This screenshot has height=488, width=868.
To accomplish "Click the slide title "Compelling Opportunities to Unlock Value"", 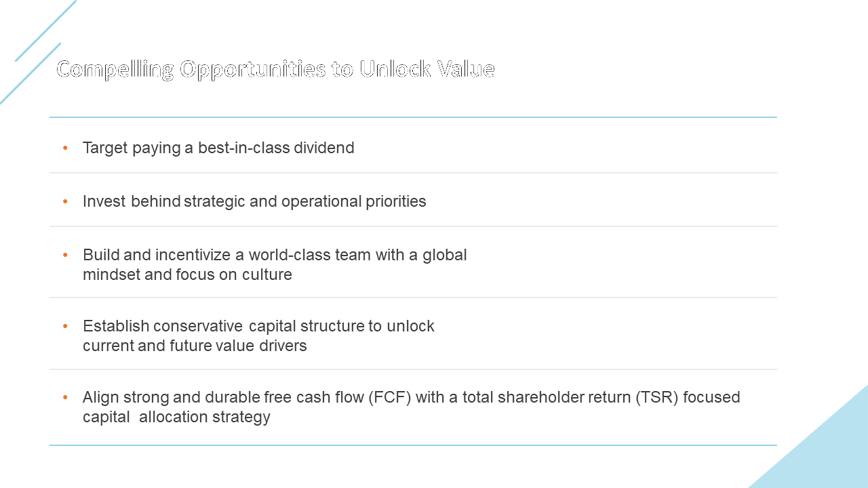I will (x=275, y=69).
